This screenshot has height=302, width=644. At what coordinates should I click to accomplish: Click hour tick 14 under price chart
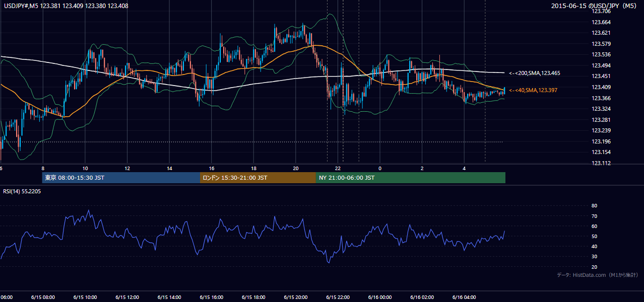(x=169, y=168)
